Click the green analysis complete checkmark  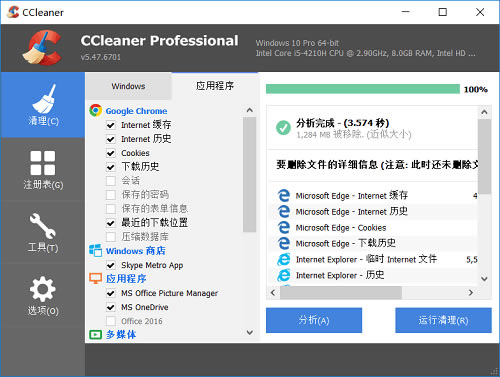[x=283, y=128]
